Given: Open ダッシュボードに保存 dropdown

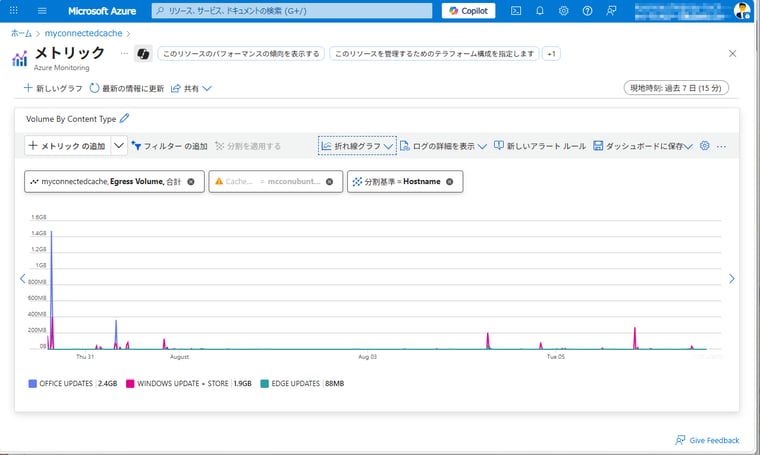Looking at the screenshot, I should (643, 146).
